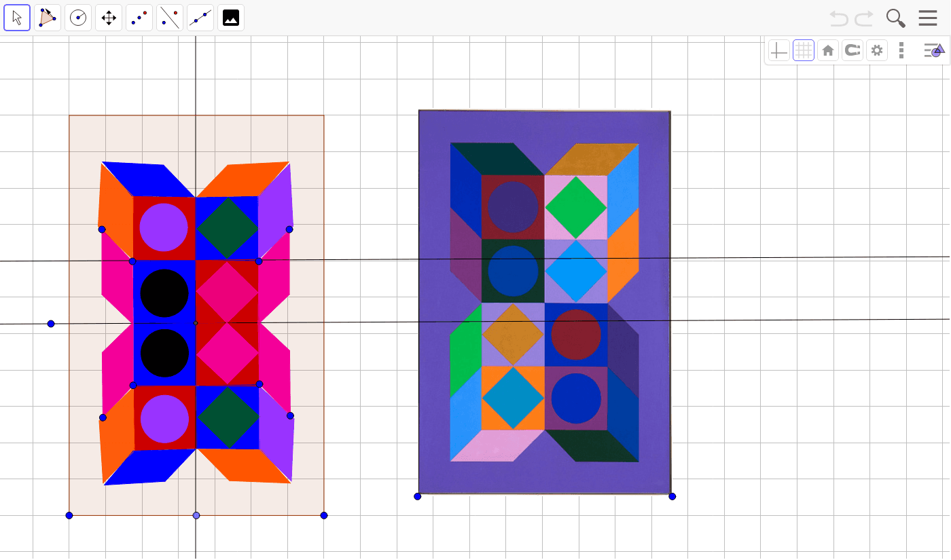951x560 pixels.
Task: Choose the Circle with Center tool
Action: pos(78,18)
